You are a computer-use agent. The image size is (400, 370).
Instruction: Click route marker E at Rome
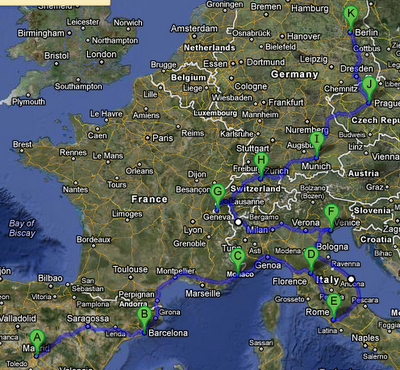coord(333,306)
